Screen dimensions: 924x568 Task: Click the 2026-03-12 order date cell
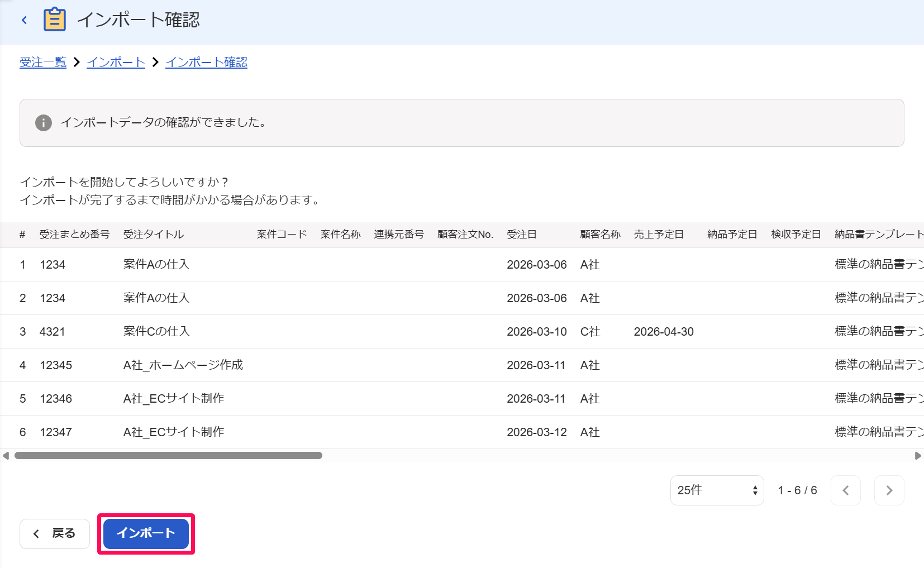(x=537, y=432)
